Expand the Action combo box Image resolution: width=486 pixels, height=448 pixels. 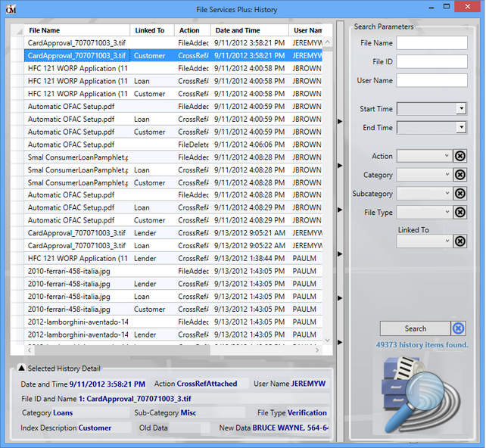tap(446, 157)
